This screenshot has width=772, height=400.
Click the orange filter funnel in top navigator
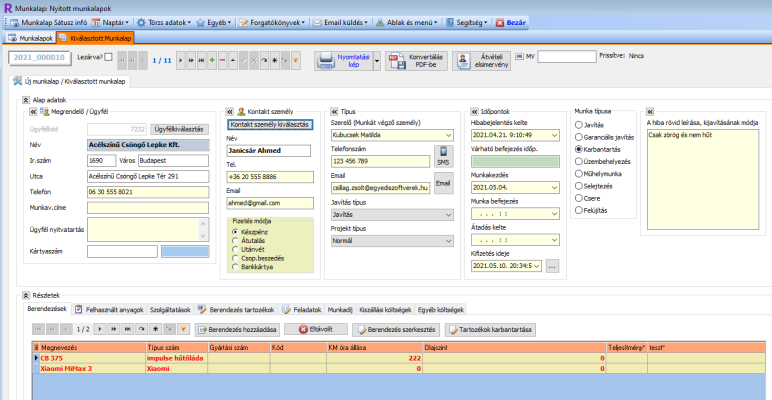(295, 60)
